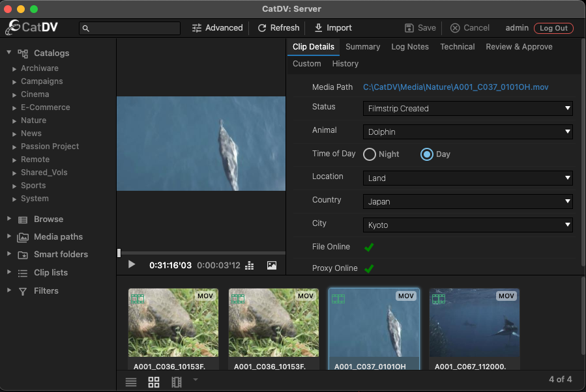The image size is (586, 392).
Task: Click the Import button label
Action: pos(339,28)
